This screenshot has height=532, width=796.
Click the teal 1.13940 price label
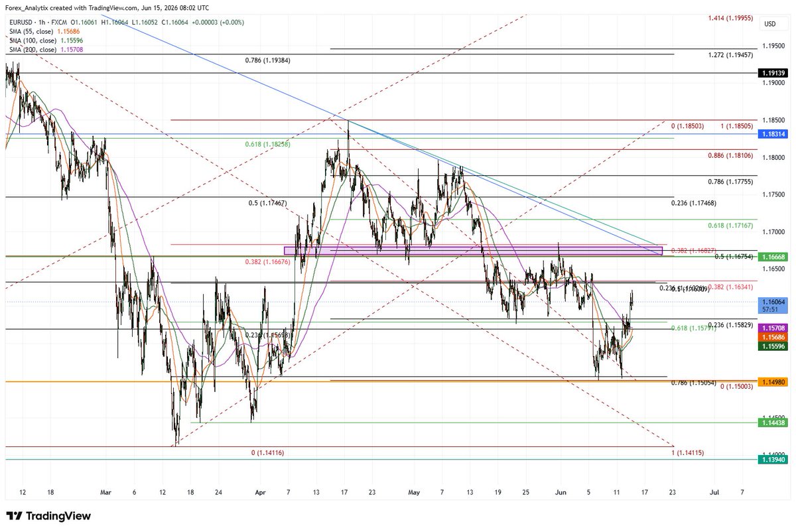(x=773, y=459)
